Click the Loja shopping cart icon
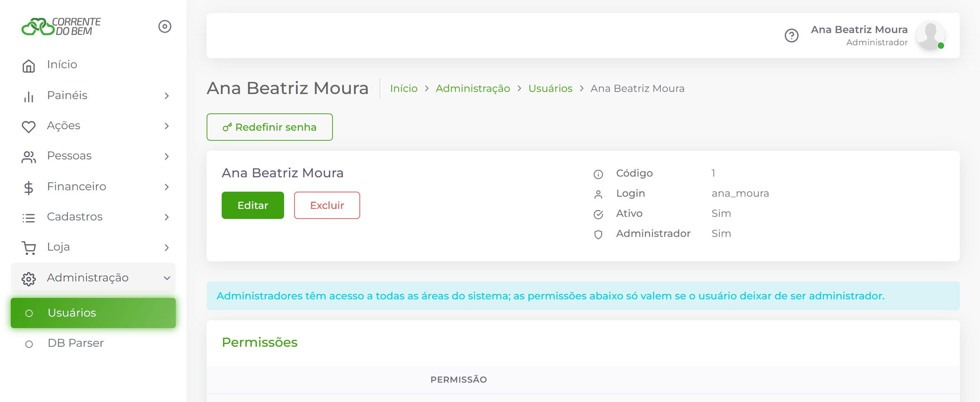The height and width of the screenshot is (402, 980). (x=29, y=248)
